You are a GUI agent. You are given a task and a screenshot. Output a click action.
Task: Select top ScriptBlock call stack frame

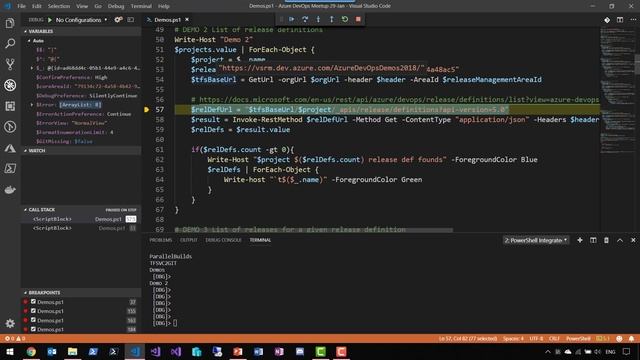[x=81, y=219]
